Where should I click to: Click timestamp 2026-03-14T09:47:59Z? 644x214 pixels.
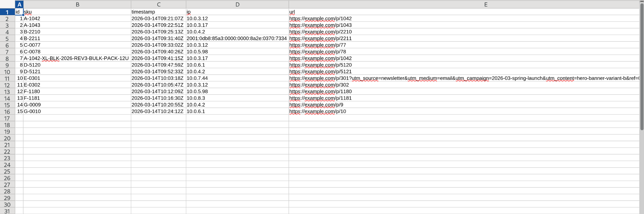tap(159, 65)
